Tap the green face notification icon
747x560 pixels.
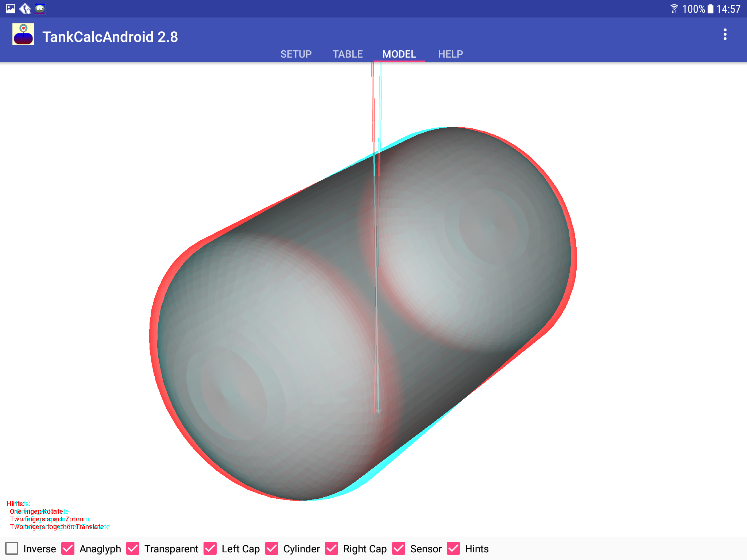click(40, 8)
